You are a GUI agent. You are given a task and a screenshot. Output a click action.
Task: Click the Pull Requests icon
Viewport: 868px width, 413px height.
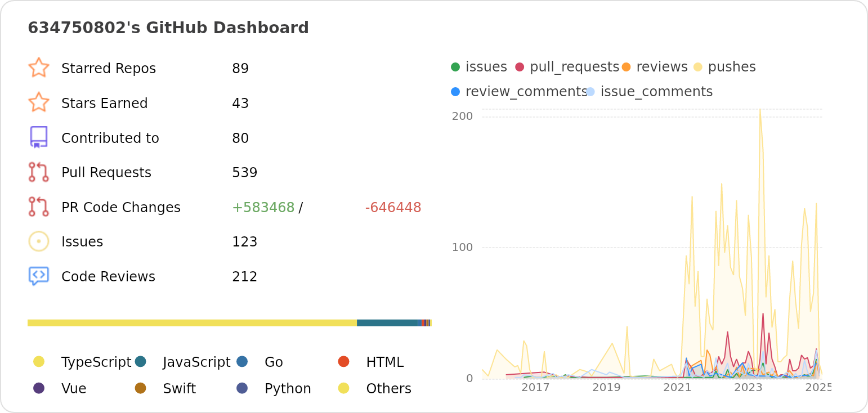click(39, 172)
